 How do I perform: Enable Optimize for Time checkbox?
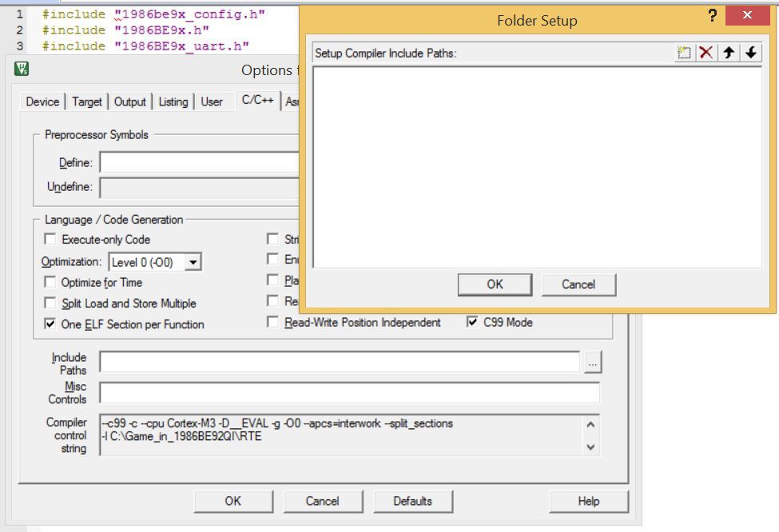[50, 282]
